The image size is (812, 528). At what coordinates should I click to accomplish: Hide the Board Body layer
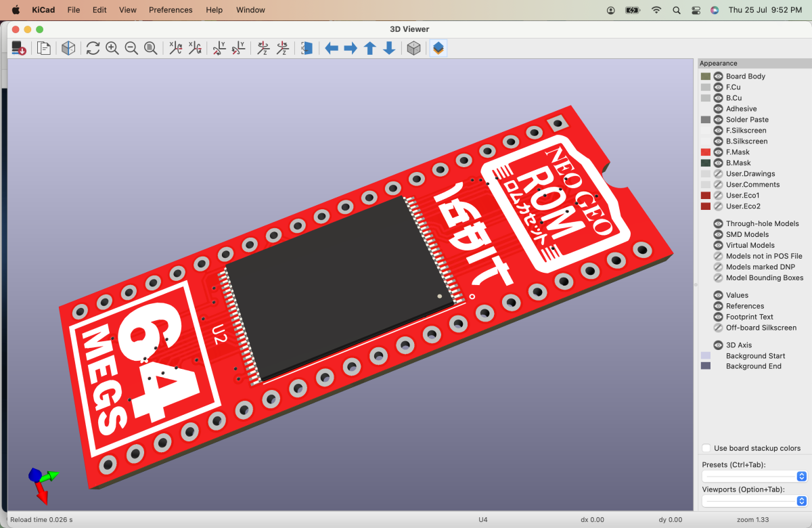pyautogui.click(x=719, y=76)
